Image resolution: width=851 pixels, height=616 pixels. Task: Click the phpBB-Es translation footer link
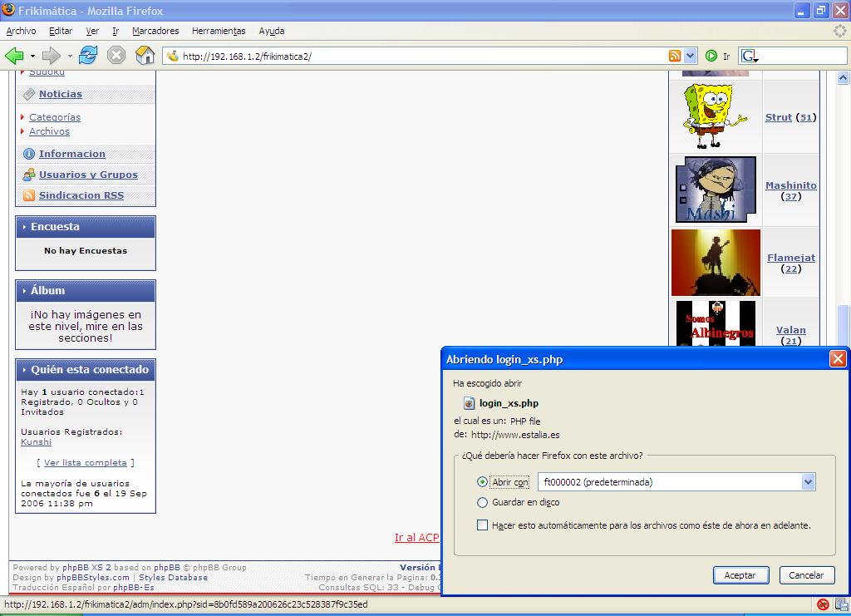tap(134, 587)
